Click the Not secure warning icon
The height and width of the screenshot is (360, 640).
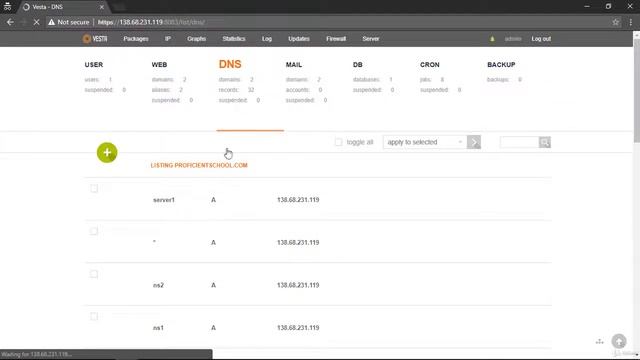[51, 22]
